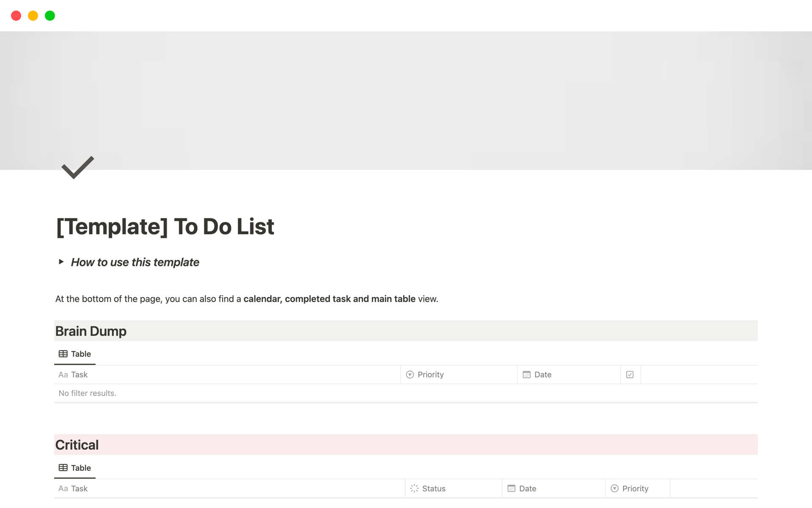
Task: Toggle checkbox in Brain Dump table row
Action: pos(630,375)
